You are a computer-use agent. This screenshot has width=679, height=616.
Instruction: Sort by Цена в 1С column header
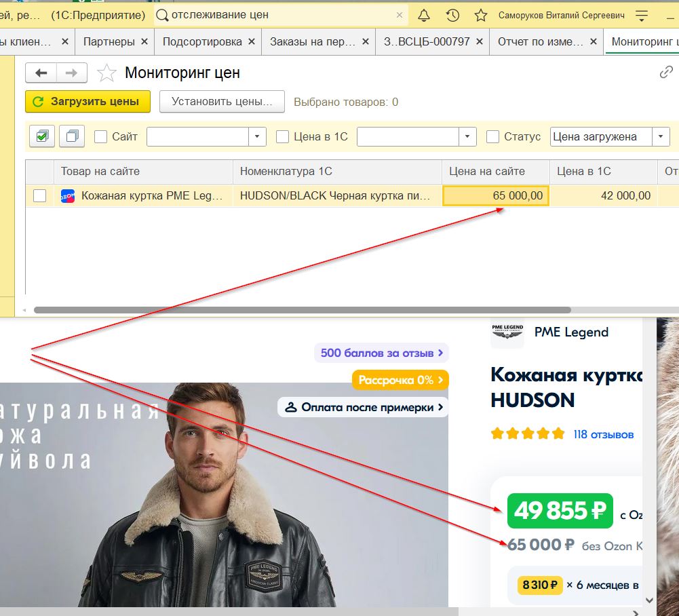(604, 172)
